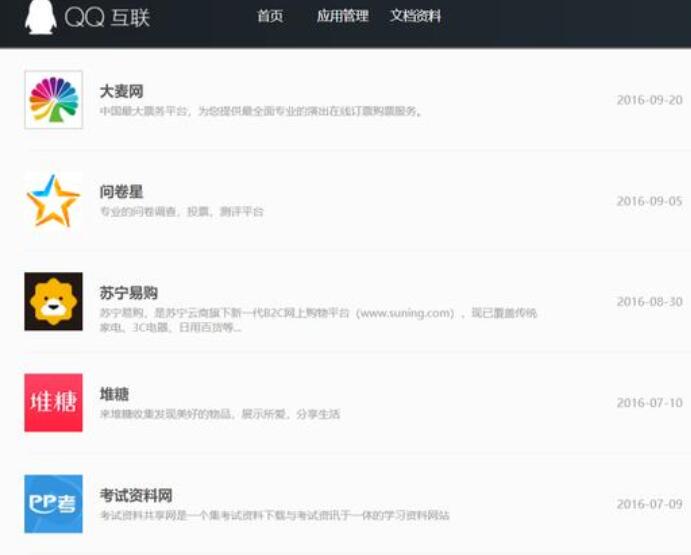Open the 大麦网 colorful fan app icon
The image size is (691, 555).
click(53, 100)
